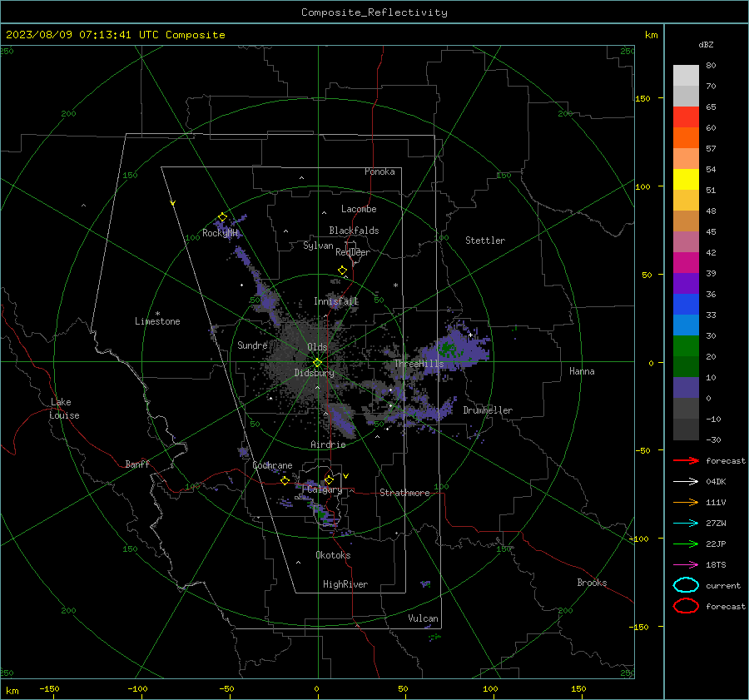The width and height of the screenshot is (749, 700).
Task: Click the yellow swatch between 54 and 51 dBZ
Action: point(686,180)
